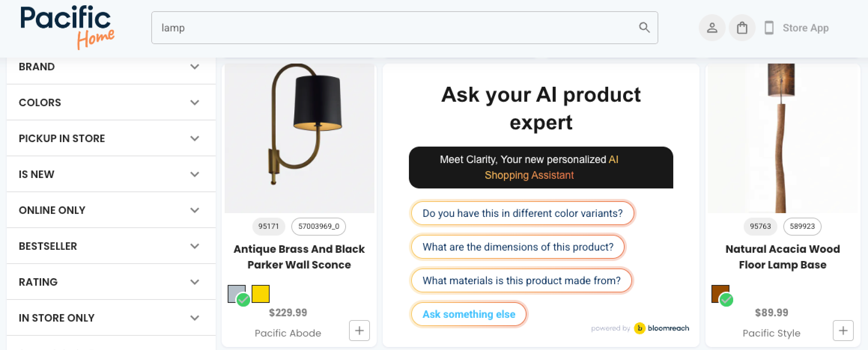Viewport: 868px width, 350px height.
Task: Click the Store App phone icon
Action: [769, 28]
